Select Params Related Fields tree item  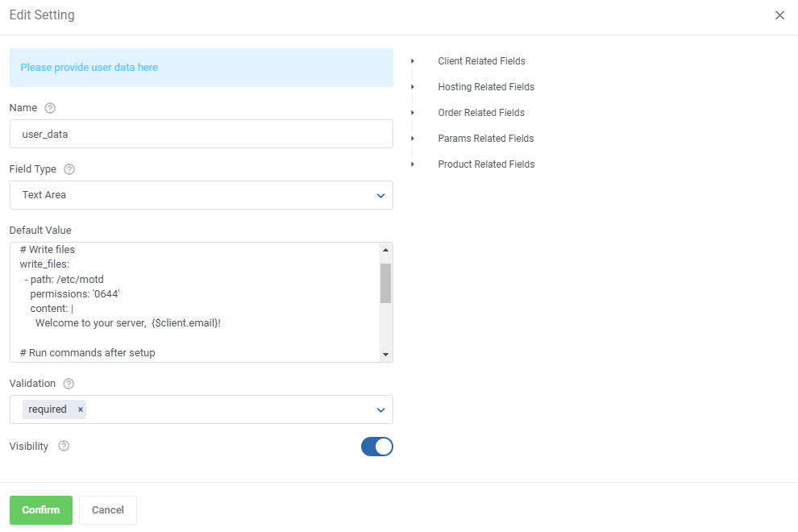(485, 139)
